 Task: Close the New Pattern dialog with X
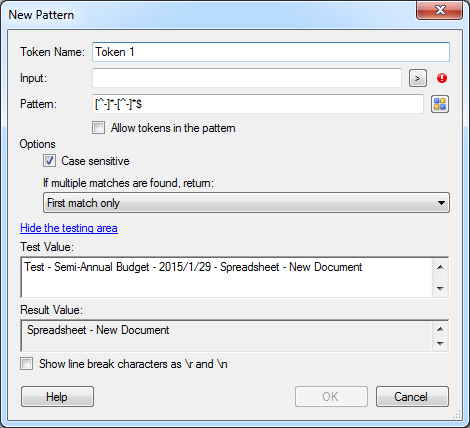[x=439, y=10]
